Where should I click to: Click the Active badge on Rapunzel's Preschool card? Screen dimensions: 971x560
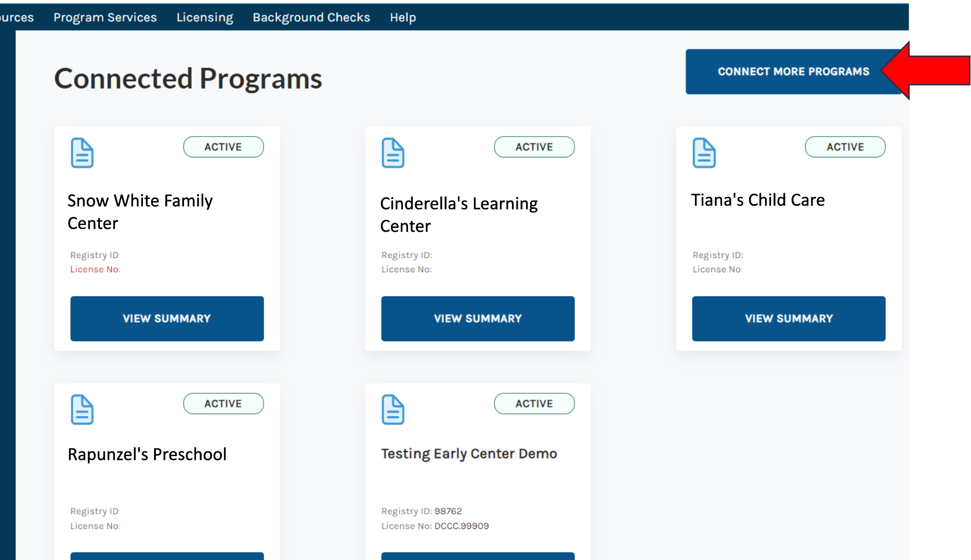[x=223, y=404]
